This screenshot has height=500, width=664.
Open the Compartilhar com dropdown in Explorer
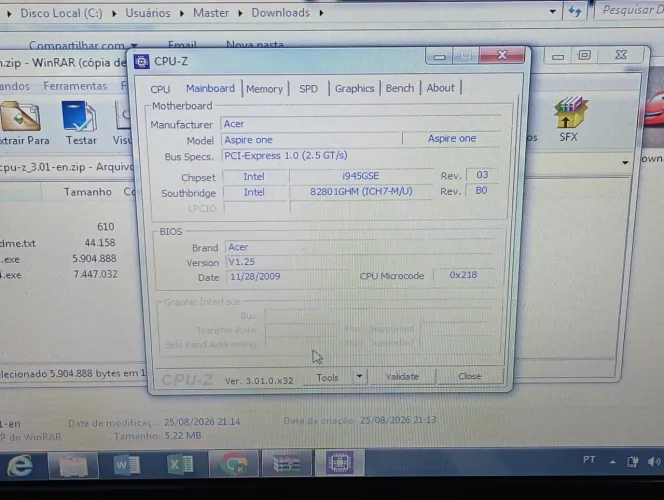click(83, 45)
